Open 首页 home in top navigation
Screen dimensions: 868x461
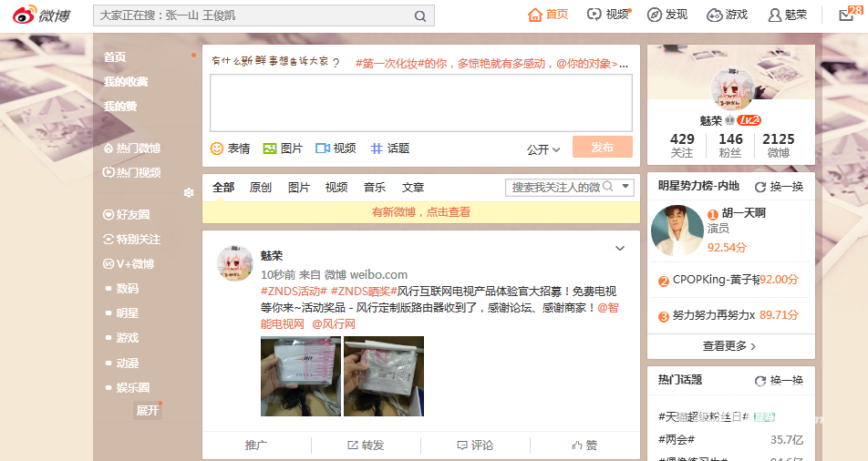(548, 15)
